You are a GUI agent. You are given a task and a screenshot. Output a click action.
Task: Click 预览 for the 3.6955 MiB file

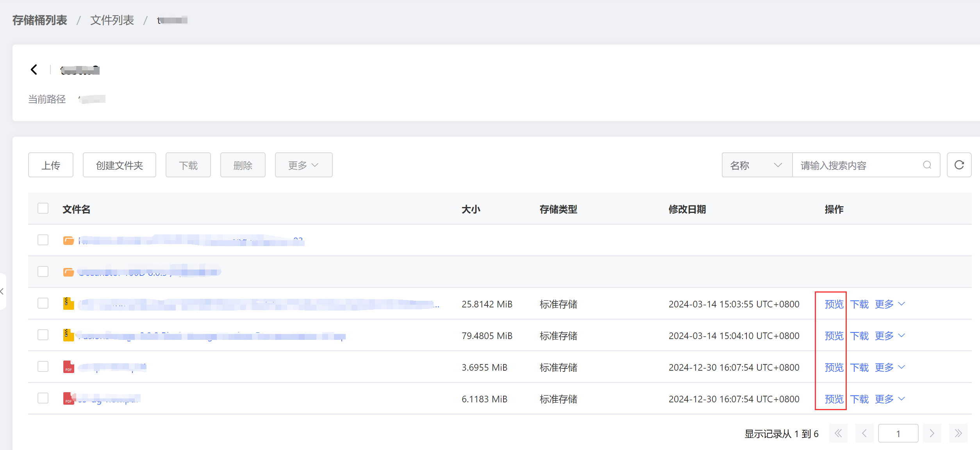(834, 367)
